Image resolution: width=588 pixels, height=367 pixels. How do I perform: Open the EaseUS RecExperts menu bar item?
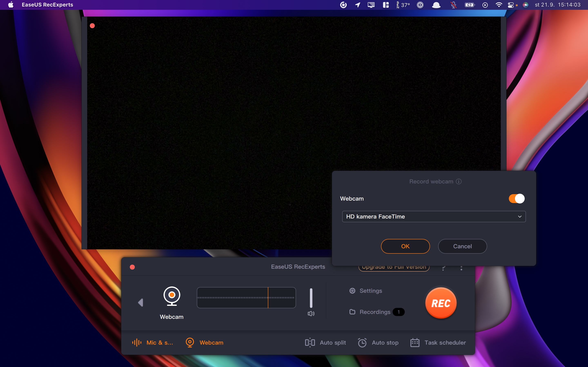point(47,5)
